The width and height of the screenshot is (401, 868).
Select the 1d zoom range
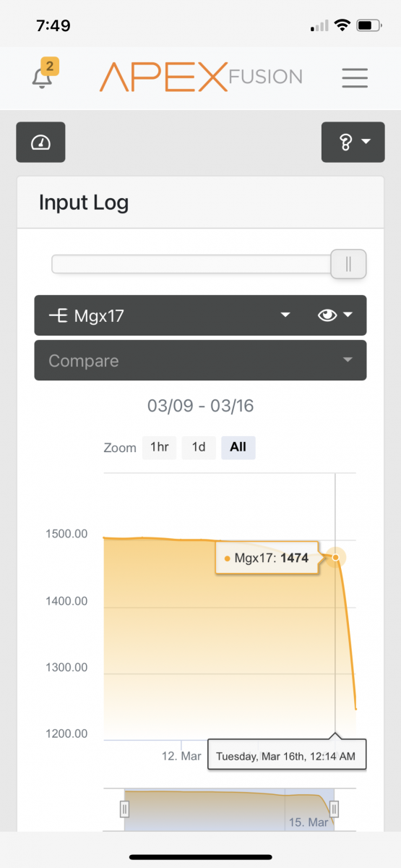(x=199, y=447)
